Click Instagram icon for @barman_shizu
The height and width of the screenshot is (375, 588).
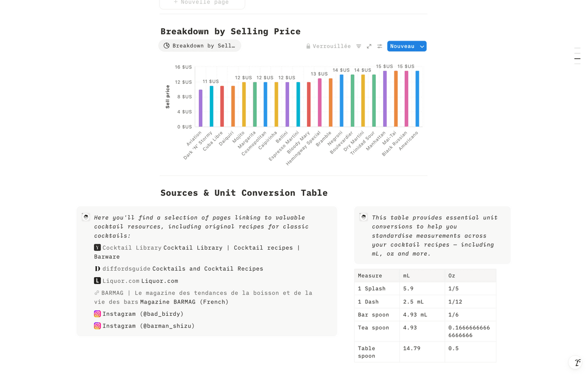[98, 326]
